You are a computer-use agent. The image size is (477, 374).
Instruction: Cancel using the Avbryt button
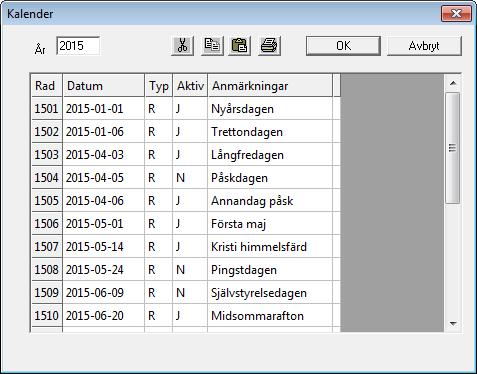424,46
